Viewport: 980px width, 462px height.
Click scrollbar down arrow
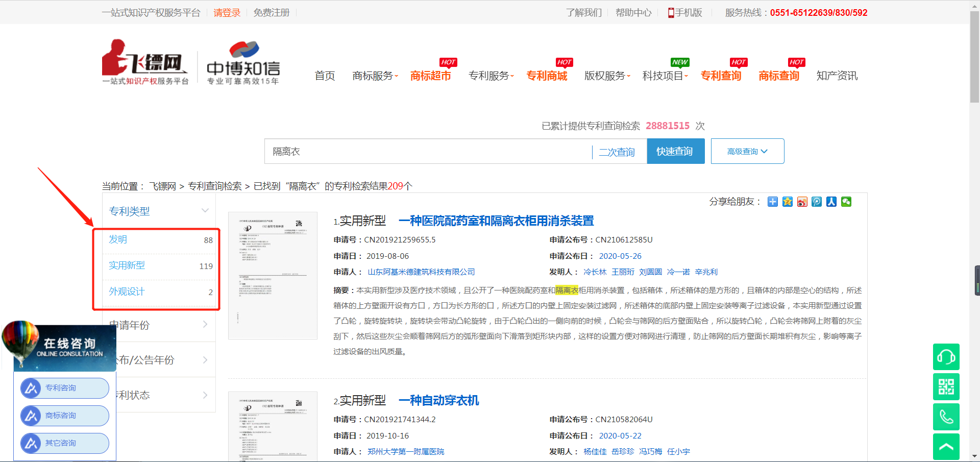point(974,456)
